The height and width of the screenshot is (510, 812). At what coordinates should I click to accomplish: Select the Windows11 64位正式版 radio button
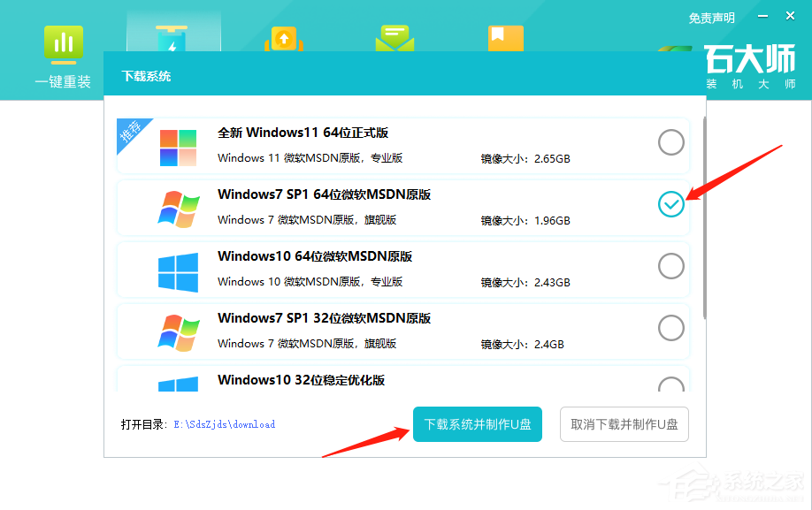(670, 142)
